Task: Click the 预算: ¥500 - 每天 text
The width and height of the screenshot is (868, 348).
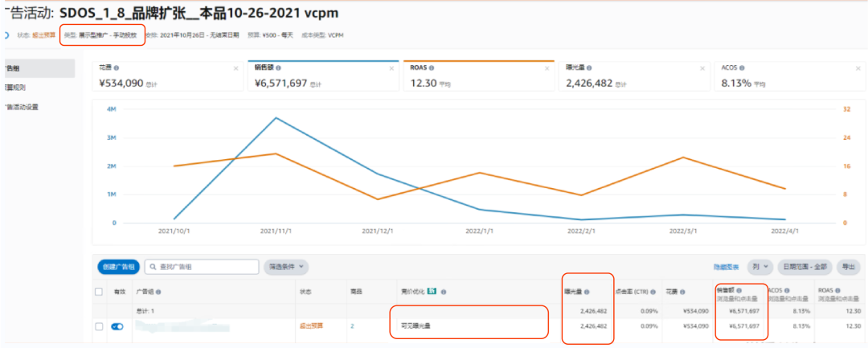Action: click(271, 35)
